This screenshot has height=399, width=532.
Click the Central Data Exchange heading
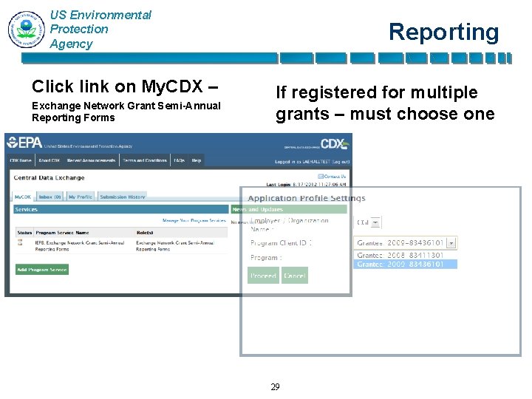click(50, 178)
